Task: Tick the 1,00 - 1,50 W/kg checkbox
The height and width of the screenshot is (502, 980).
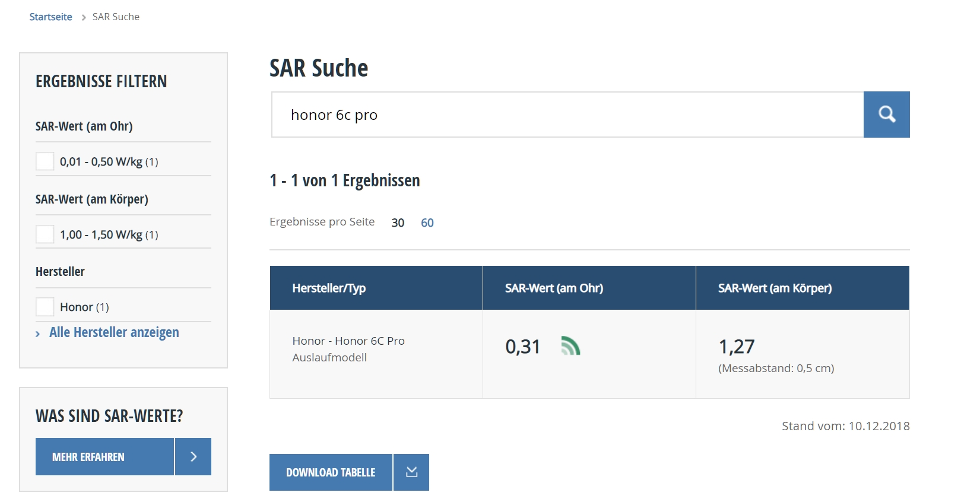Action: (x=45, y=234)
